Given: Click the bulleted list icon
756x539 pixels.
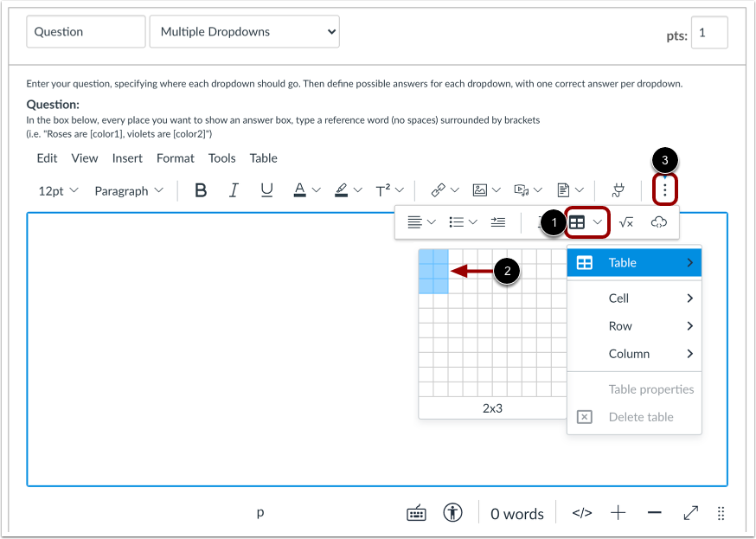Looking at the screenshot, I should 456,222.
